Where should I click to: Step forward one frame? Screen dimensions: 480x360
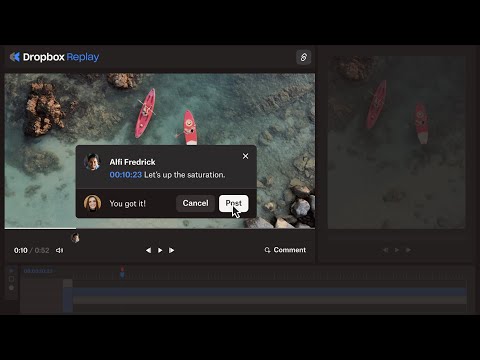coord(171,250)
